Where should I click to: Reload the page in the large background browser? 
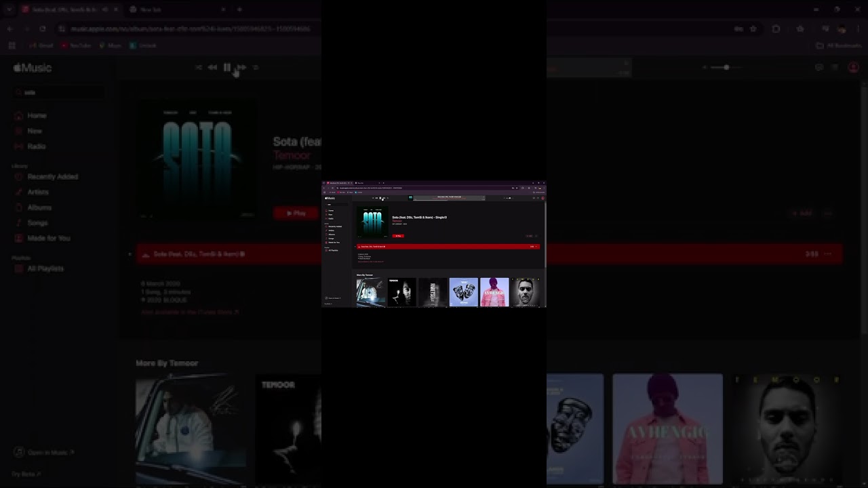pos(43,29)
